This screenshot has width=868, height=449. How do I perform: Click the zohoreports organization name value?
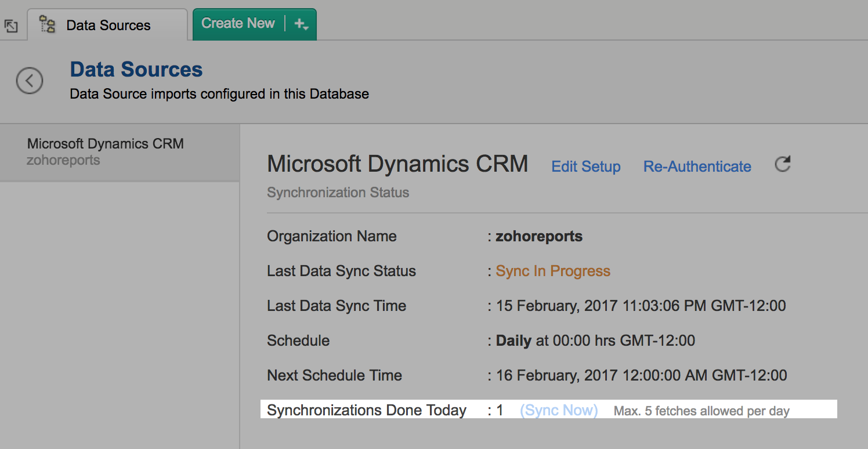point(538,237)
